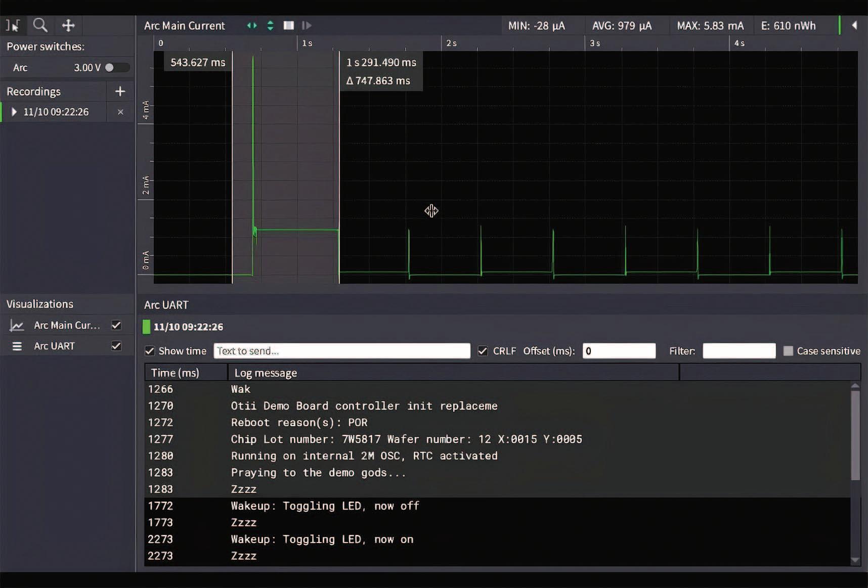Disable the Show time checkbox
The height and width of the screenshot is (588, 868).
coord(150,351)
